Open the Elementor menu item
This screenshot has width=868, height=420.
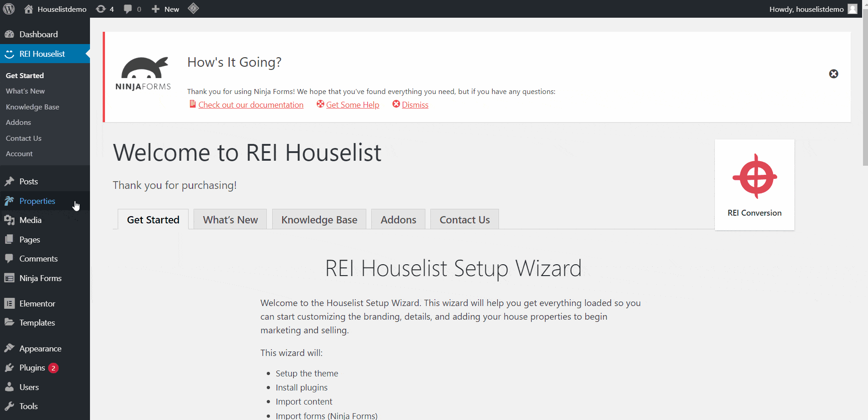pyautogui.click(x=45, y=303)
